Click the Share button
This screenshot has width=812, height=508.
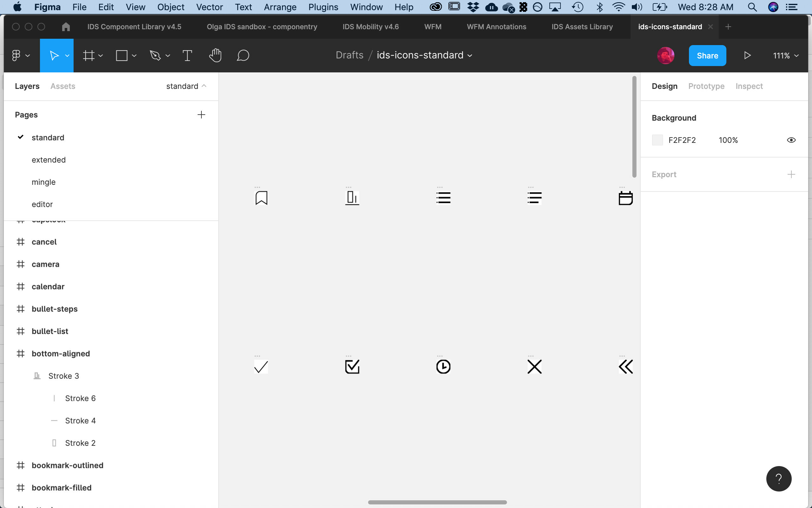point(707,56)
